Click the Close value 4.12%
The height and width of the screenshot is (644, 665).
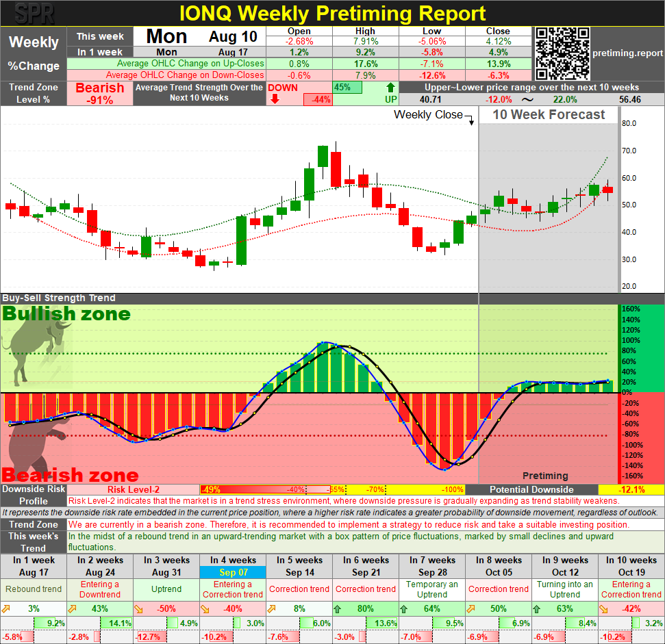point(499,42)
